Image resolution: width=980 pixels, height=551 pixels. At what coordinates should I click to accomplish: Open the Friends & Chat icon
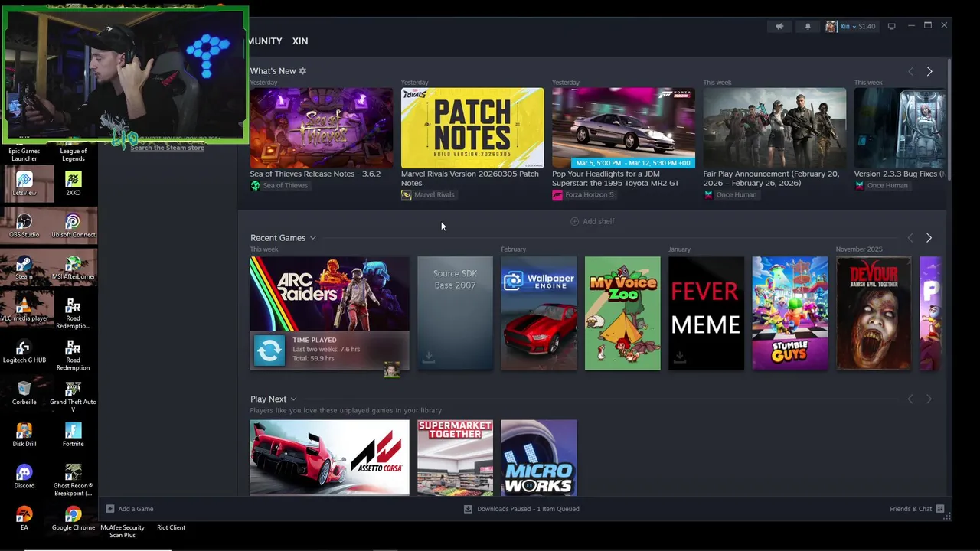(940, 508)
